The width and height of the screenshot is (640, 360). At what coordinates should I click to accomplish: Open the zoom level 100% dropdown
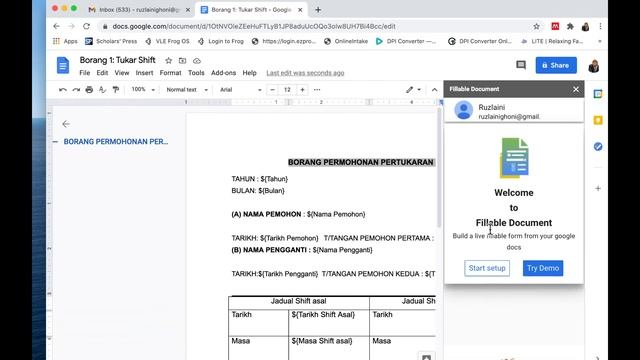143,90
